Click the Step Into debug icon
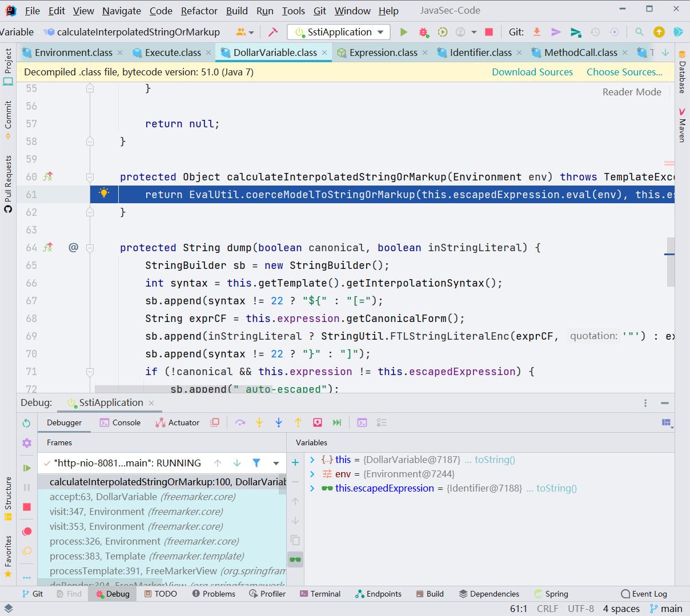690x616 pixels. (x=260, y=422)
